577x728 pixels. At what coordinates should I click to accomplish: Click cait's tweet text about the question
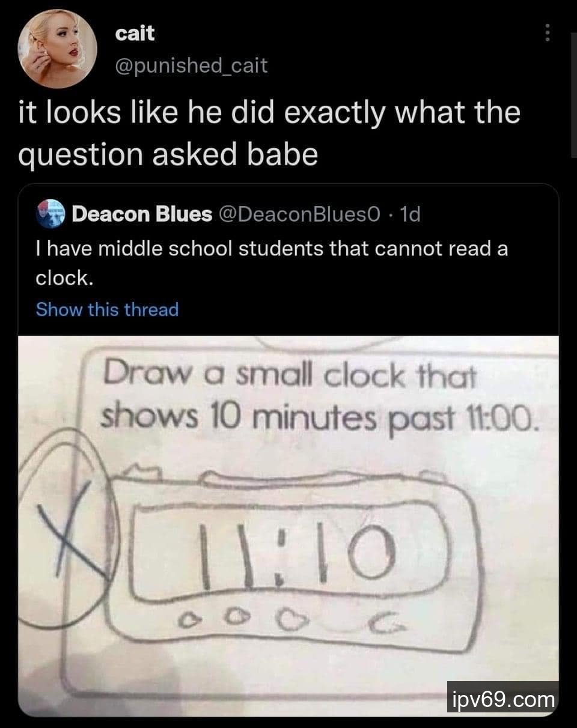pos(269,132)
